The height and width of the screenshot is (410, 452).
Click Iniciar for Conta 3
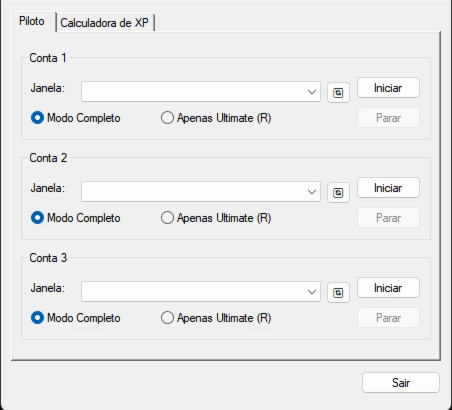[388, 288]
